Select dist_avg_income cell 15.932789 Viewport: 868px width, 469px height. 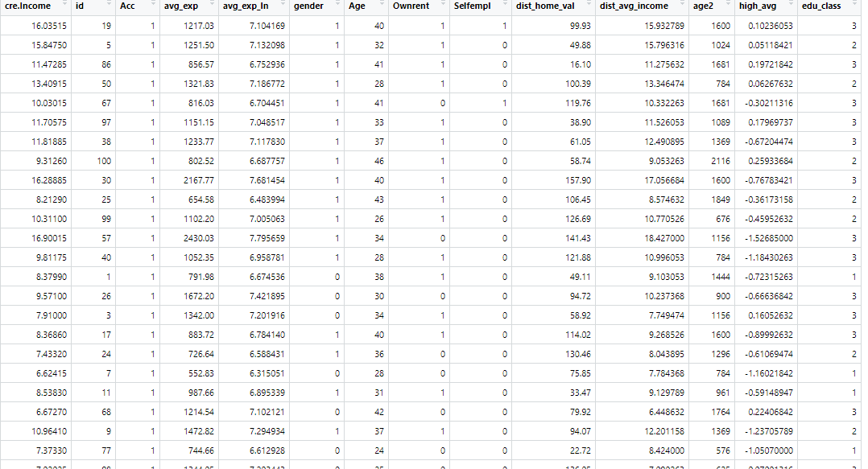[642, 26]
